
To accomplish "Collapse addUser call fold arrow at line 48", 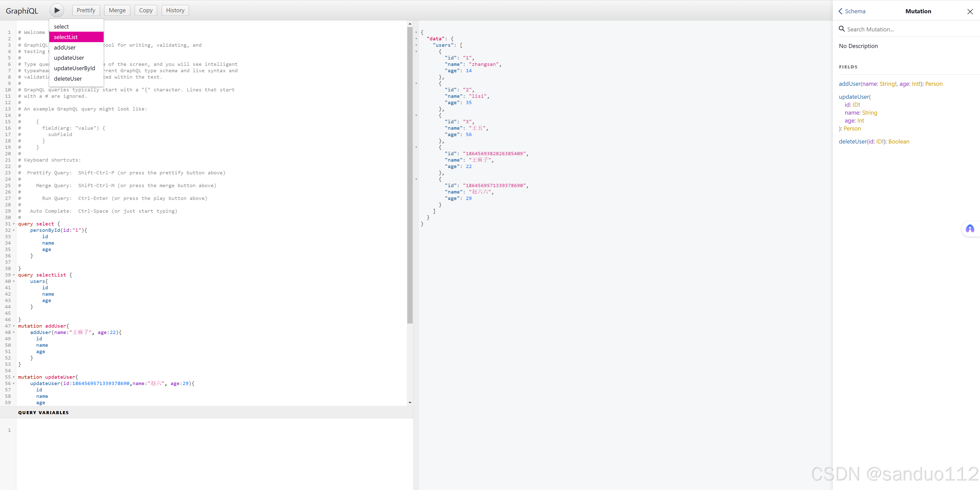I will (14, 332).
